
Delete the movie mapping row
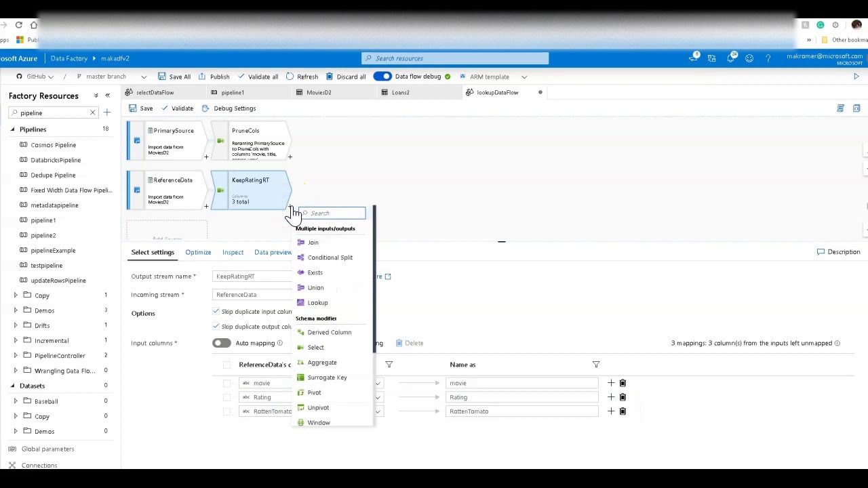pos(623,383)
